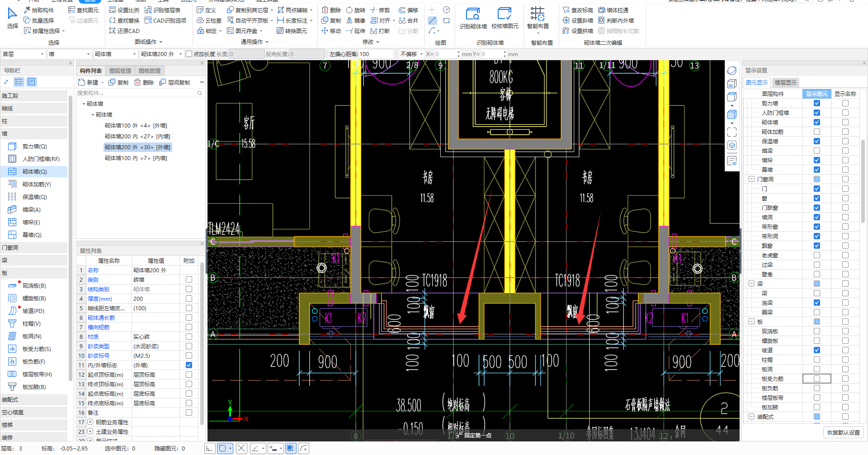
Task: Click the 删除 delete tool in ribbon
Action: [331, 10]
